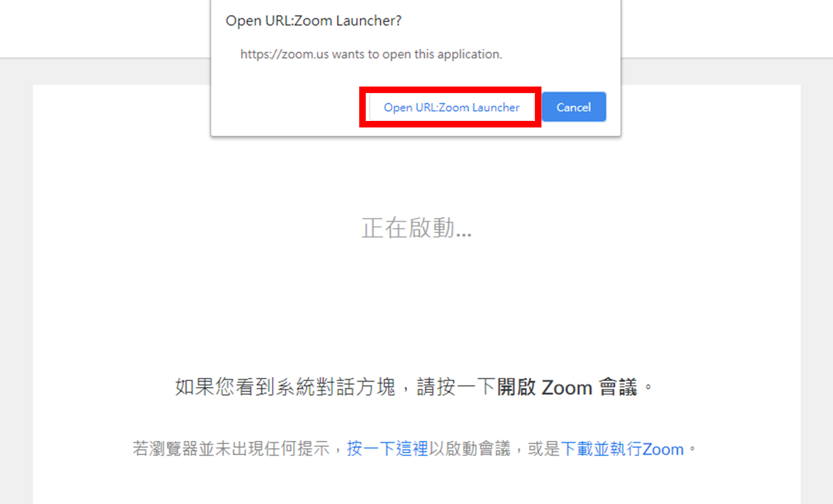
Task: Click the dialog title Open URL:Zoom Launcher?
Action: 314,21
